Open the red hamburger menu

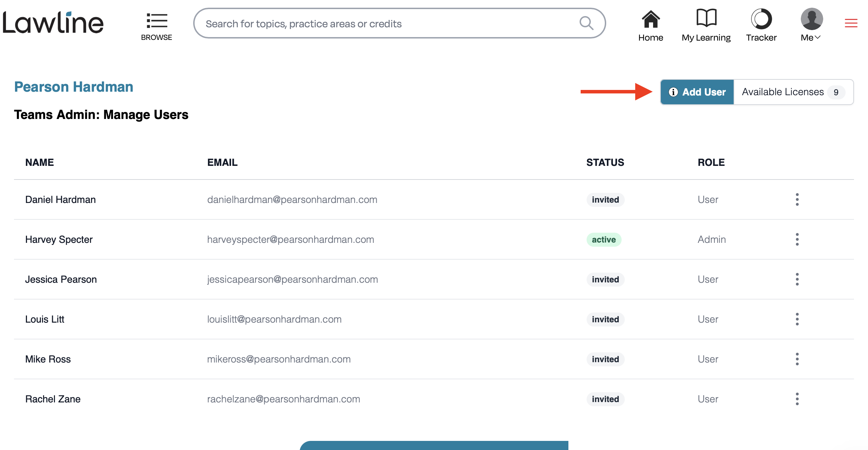(851, 23)
